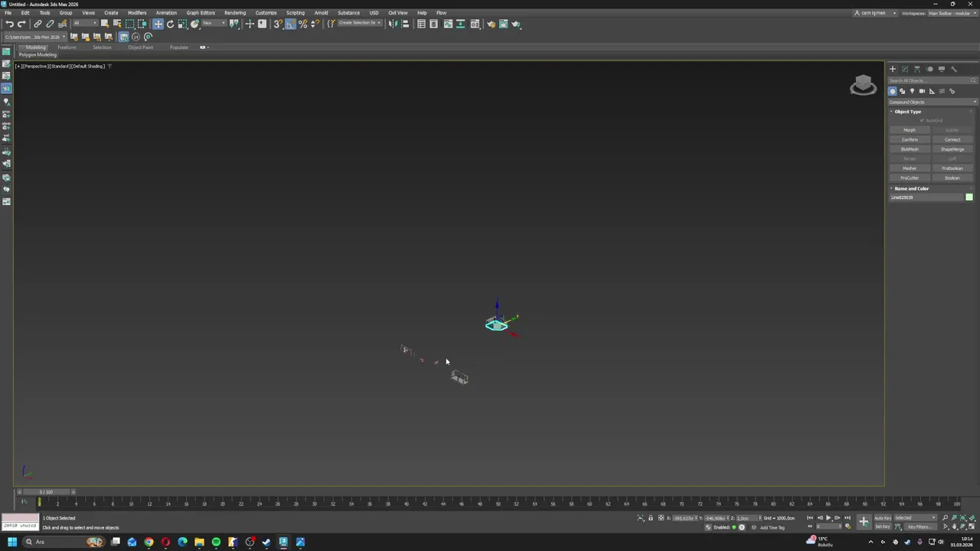980x551 pixels.
Task: Click the Mirror tool icon
Action: pos(393,24)
